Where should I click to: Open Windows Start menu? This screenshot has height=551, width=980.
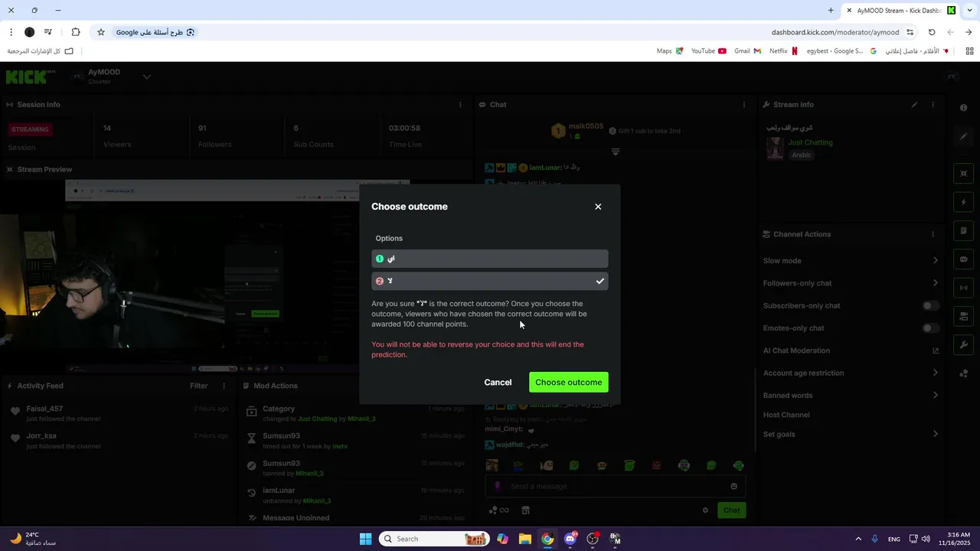(365, 539)
